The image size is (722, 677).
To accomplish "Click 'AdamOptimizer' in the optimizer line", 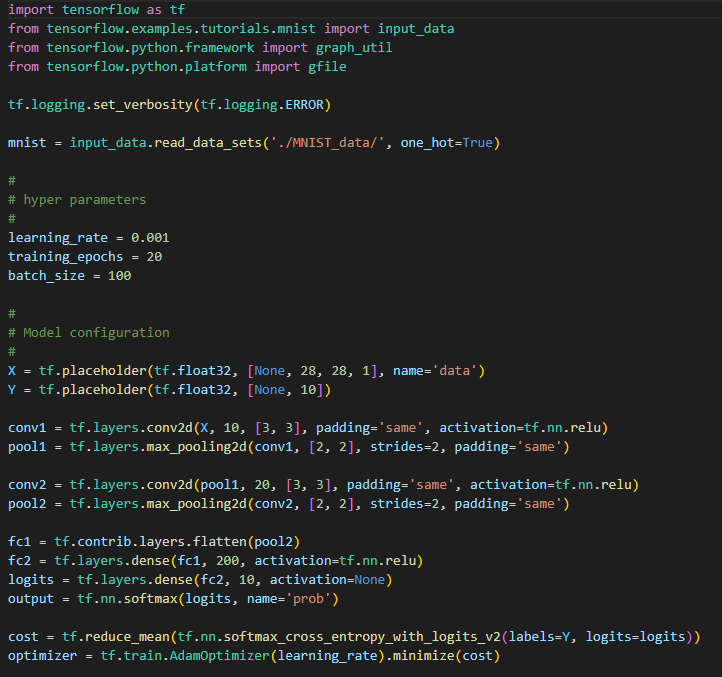I will (x=220, y=655).
